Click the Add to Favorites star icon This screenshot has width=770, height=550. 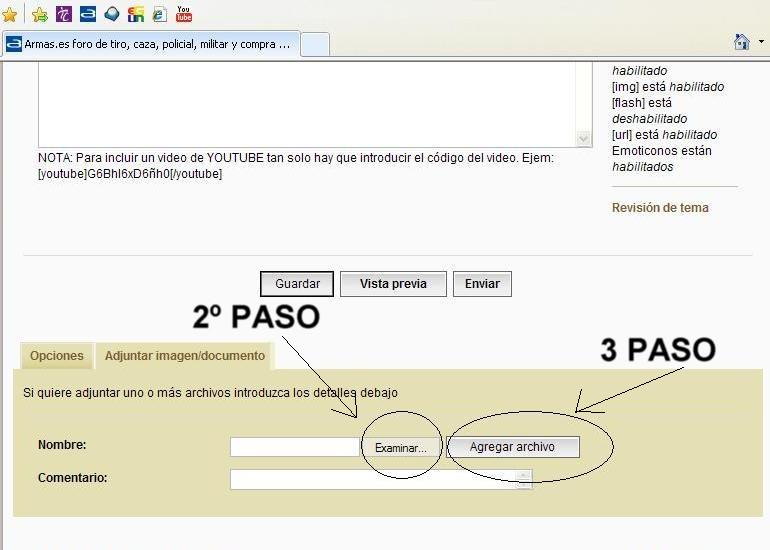pyautogui.click(x=40, y=14)
